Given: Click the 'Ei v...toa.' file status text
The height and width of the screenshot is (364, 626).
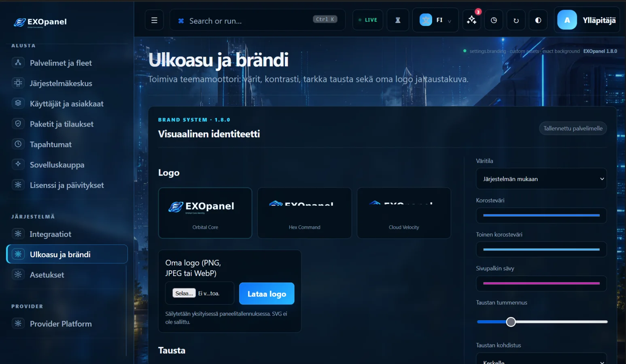Looking at the screenshot, I should pos(209,293).
